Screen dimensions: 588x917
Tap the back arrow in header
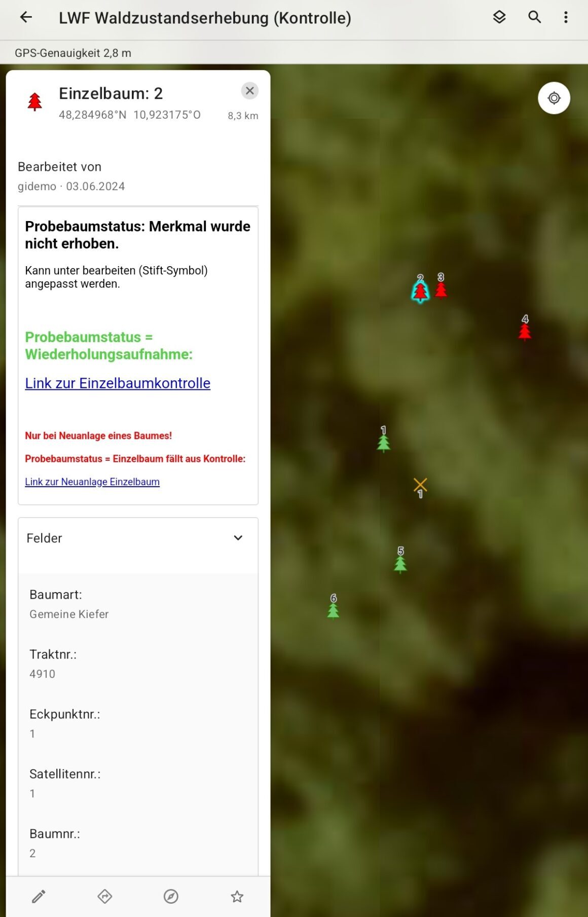click(x=26, y=18)
